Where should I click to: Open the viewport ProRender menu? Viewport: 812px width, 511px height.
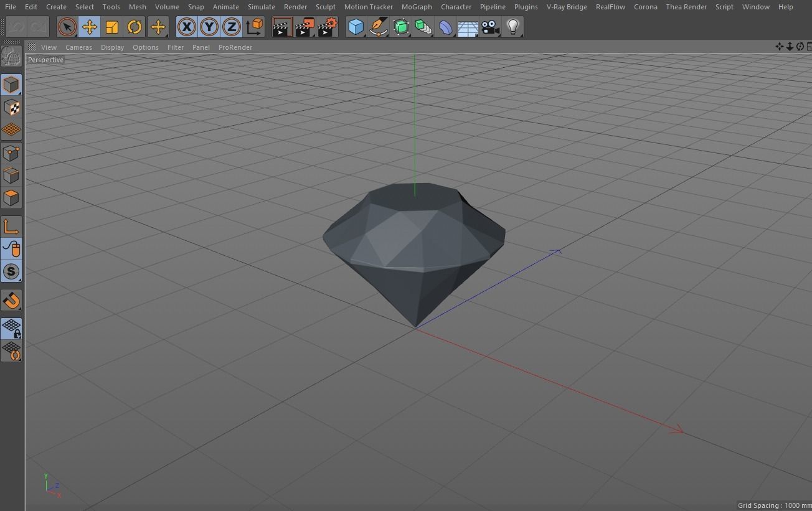[x=235, y=47]
